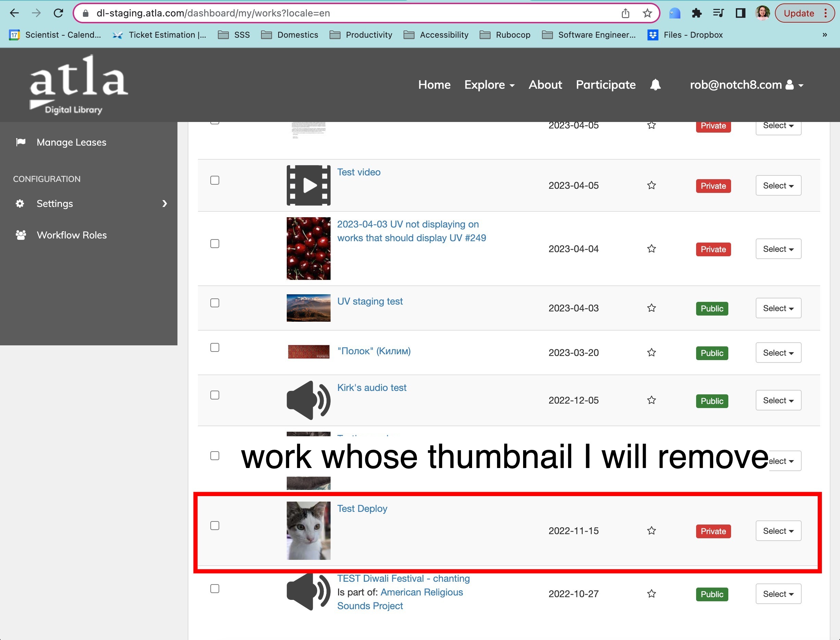The image size is (840, 640).
Task: Click the cat thumbnail for Test Deploy
Action: (308, 531)
